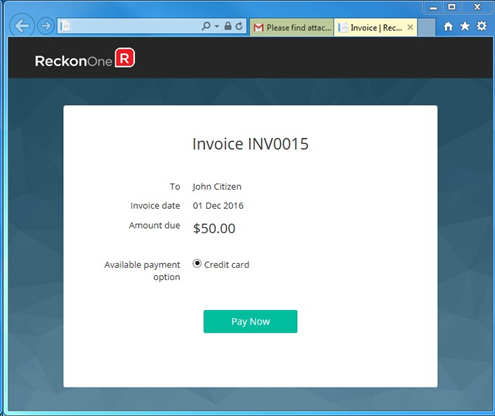Expand the address bar dropdown arrow
Screen dimensions: 495x416
pos(217,26)
